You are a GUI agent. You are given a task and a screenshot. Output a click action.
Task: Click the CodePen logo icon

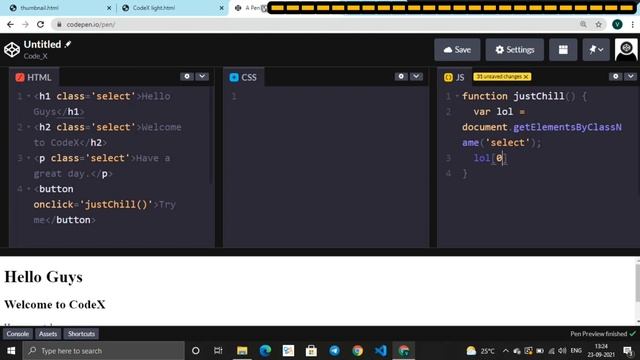pyautogui.click(x=12, y=49)
